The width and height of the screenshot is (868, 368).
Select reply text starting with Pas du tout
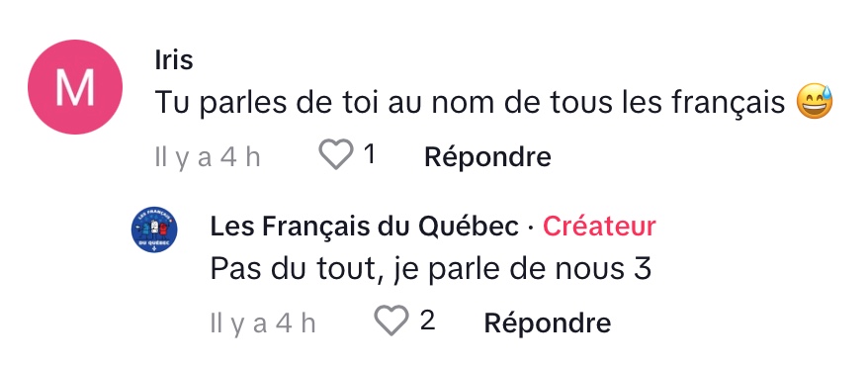pos(431,269)
